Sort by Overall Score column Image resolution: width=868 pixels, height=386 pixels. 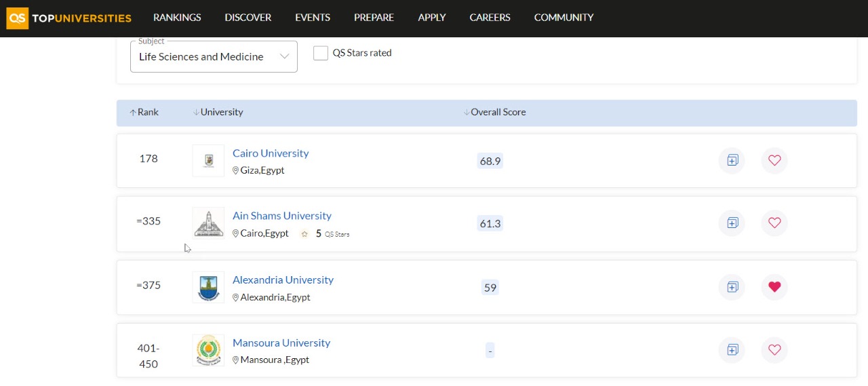(x=494, y=113)
